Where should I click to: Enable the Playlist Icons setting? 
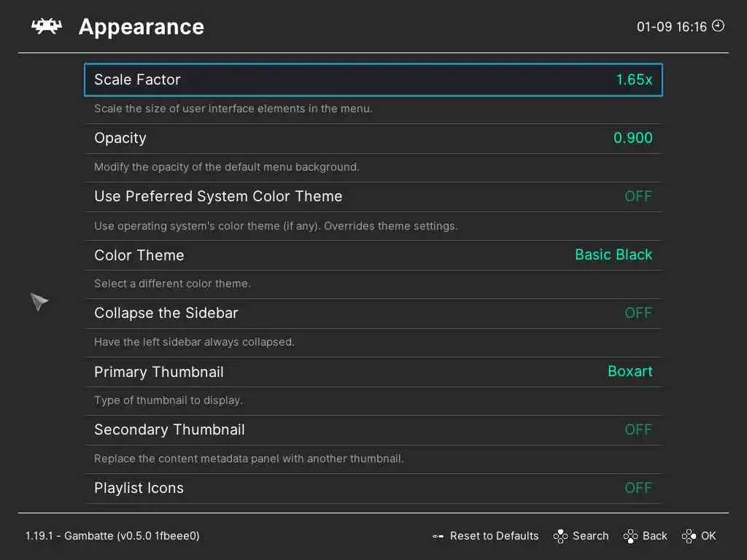click(638, 488)
